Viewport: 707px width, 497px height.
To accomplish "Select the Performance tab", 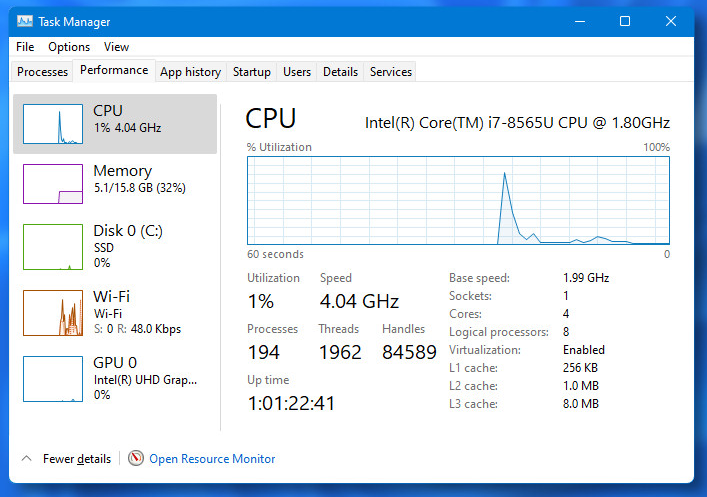I will click(x=114, y=70).
